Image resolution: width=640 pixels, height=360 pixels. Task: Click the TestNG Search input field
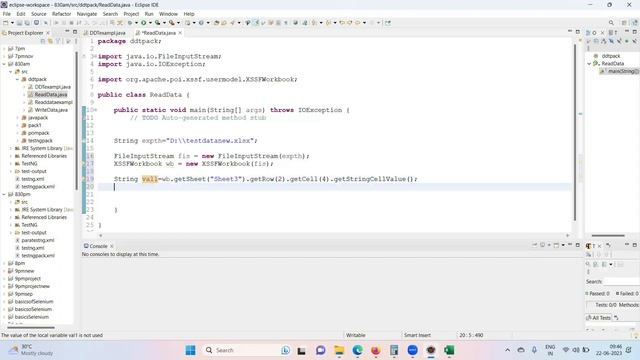coord(621,281)
